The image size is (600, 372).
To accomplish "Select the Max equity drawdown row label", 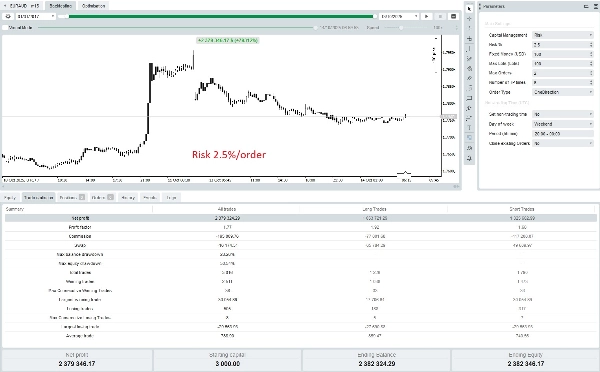I will click(x=80, y=263).
